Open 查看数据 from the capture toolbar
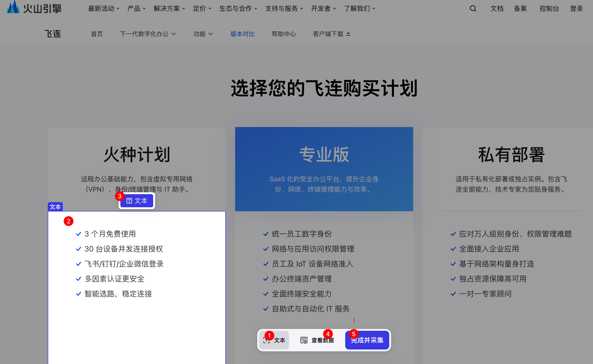The height and width of the screenshot is (364, 593). point(317,340)
